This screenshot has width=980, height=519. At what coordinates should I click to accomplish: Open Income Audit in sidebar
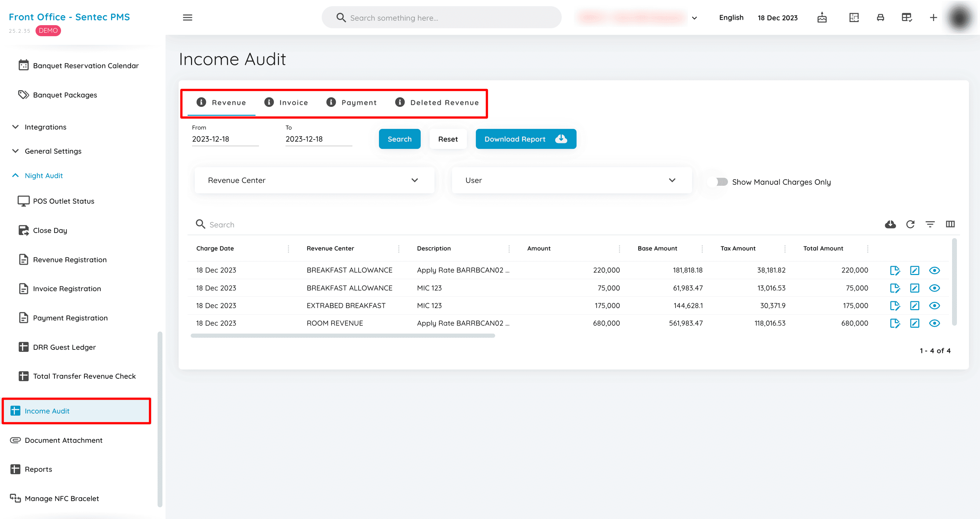77,411
